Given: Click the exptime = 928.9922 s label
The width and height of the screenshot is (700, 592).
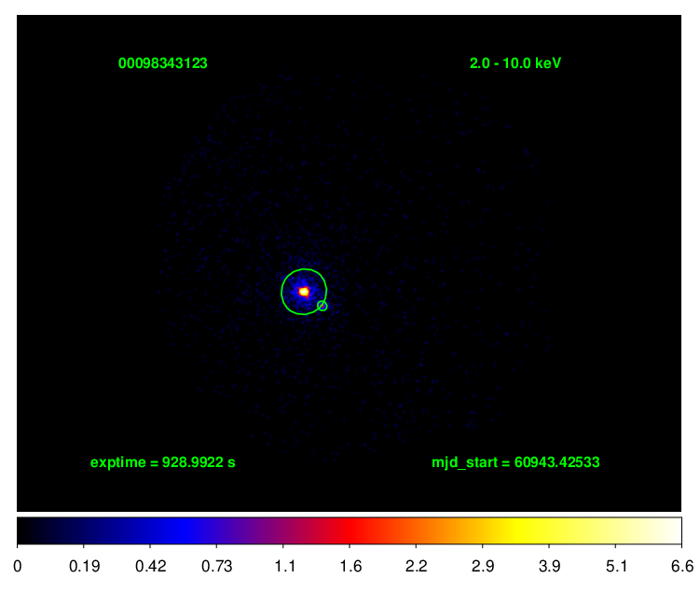Looking at the screenshot, I should click(162, 462).
